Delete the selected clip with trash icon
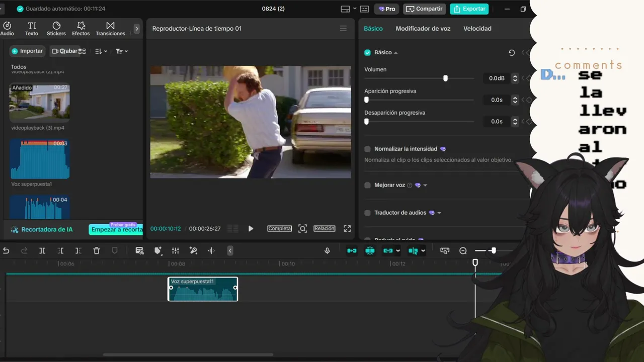 pos(97,250)
